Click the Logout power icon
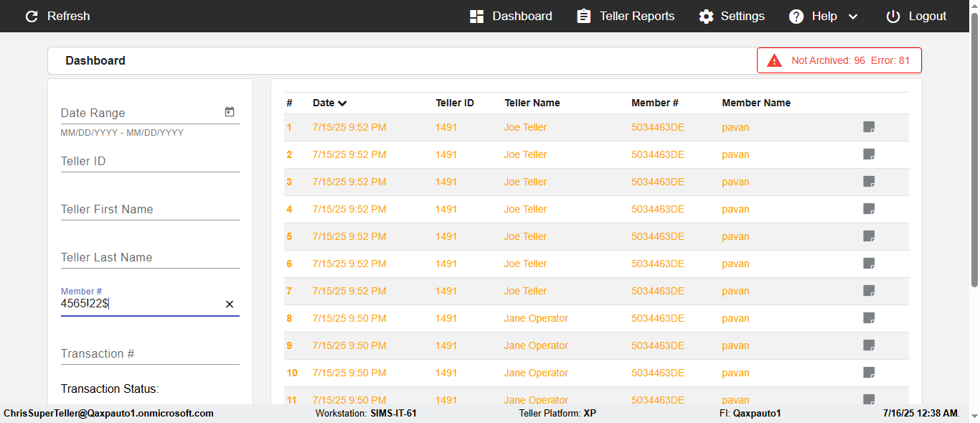Viewport: 980px width, 423px height. coord(893,16)
